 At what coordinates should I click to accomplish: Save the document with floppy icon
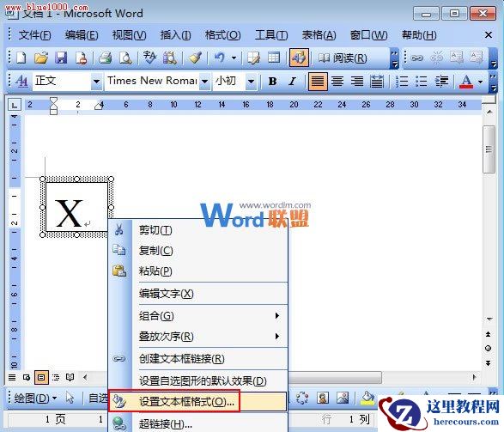(61, 58)
